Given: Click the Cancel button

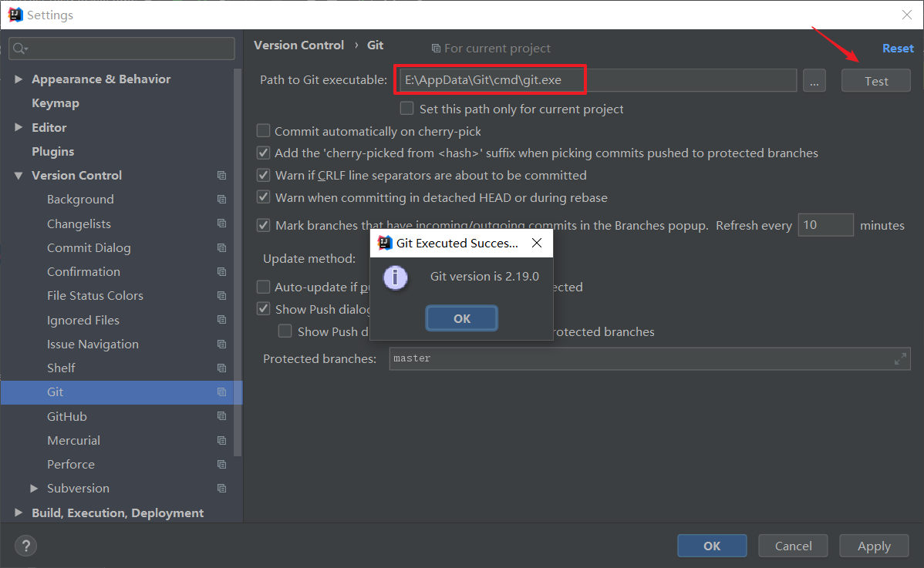Looking at the screenshot, I should (793, 546).
